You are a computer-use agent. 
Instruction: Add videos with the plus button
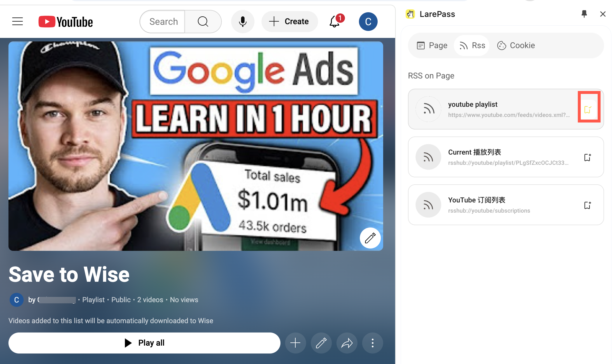click(x=295, y=343)
